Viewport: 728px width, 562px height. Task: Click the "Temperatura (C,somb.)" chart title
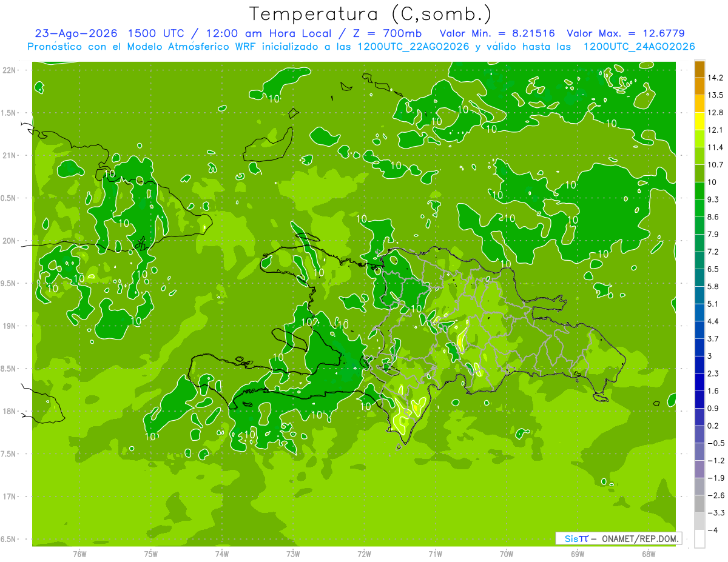click(x=371, y=14)
